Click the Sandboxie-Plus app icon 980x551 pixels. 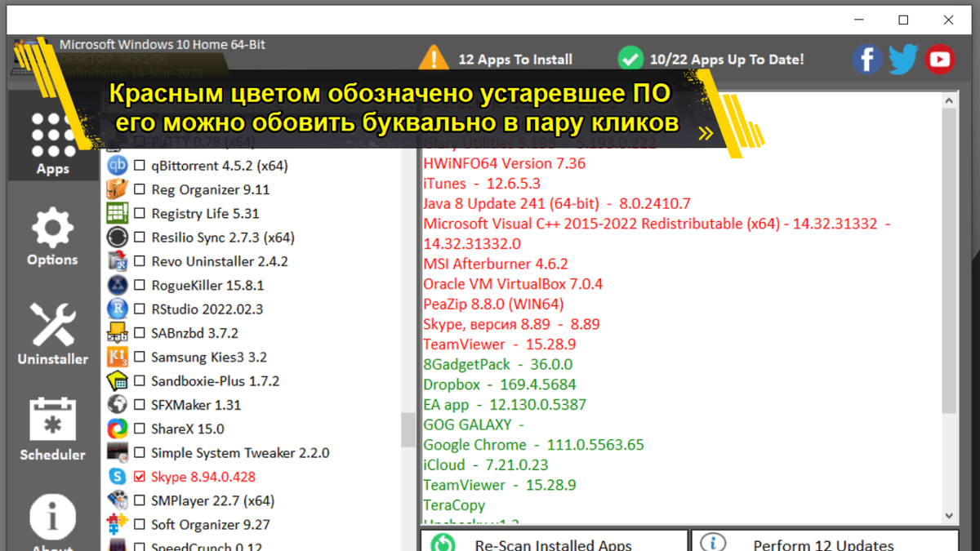(x=118, y=380)
